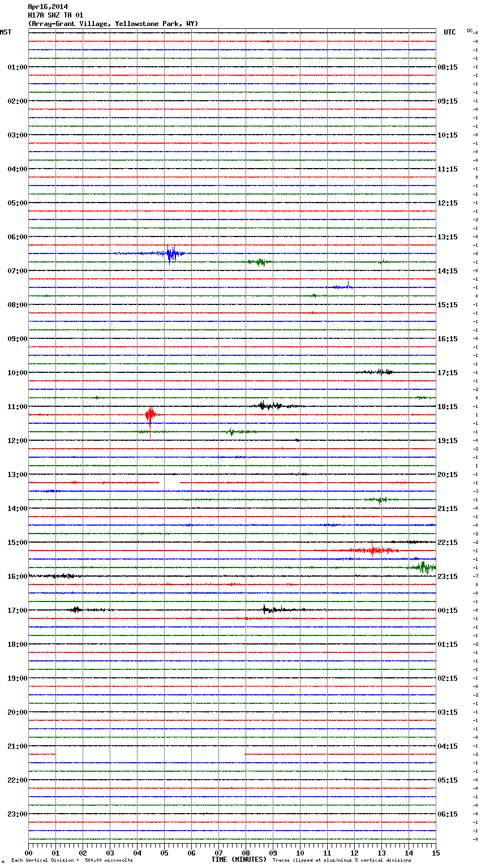Click the 22:15 UTC time label
Image resolution: width=481 pixels, height=868 pixels.
click(448, 543)
